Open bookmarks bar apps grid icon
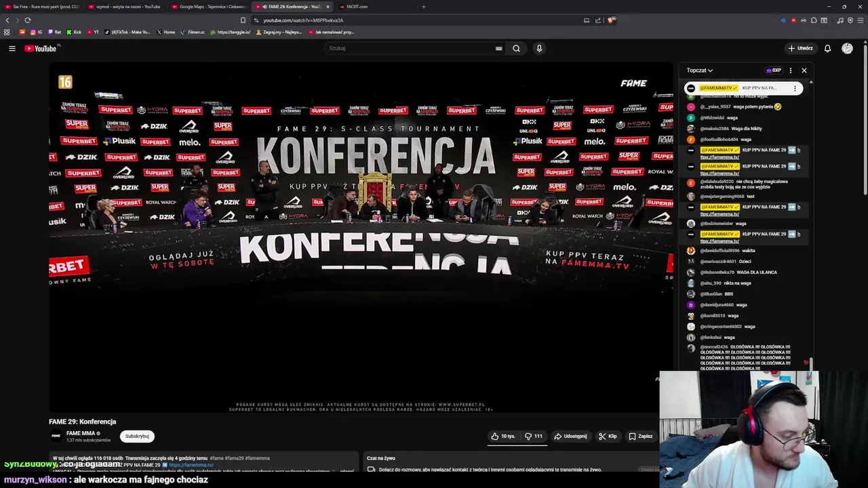 [7, 32]
